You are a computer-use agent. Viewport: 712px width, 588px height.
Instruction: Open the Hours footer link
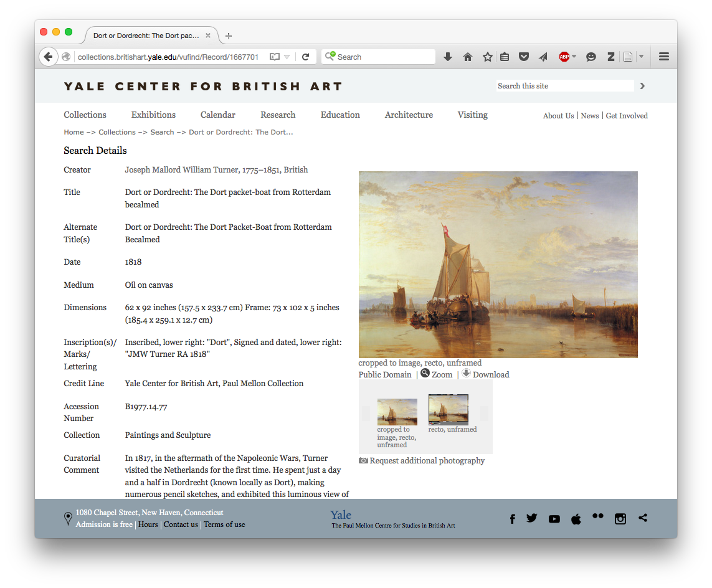point(148,524)
